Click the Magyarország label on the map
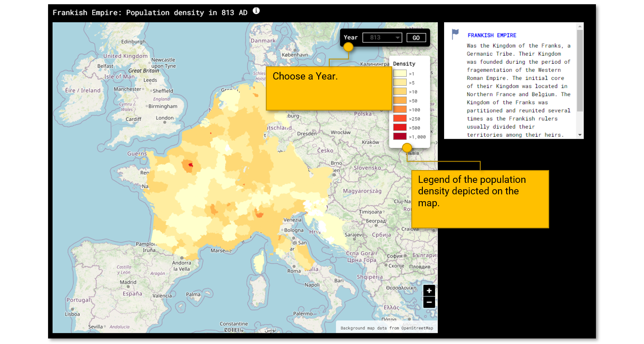The image size is (644, 344). point(362,191)
